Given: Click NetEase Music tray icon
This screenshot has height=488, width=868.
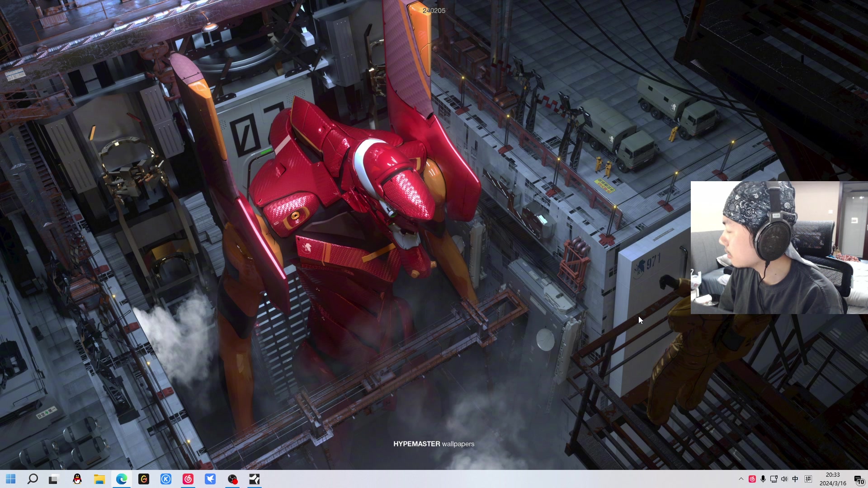Looking at the screenshot, I should [x=752, y=479].
